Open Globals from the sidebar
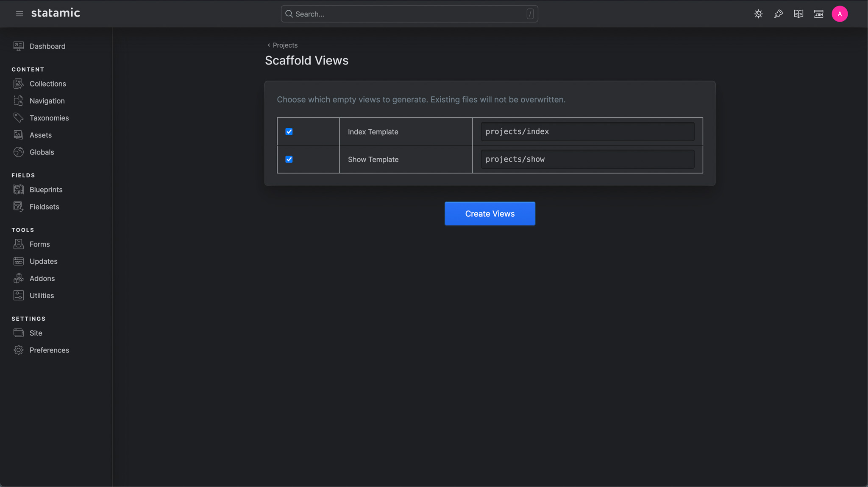The height and width of the screenshot is (487, 868). [42, 152]
